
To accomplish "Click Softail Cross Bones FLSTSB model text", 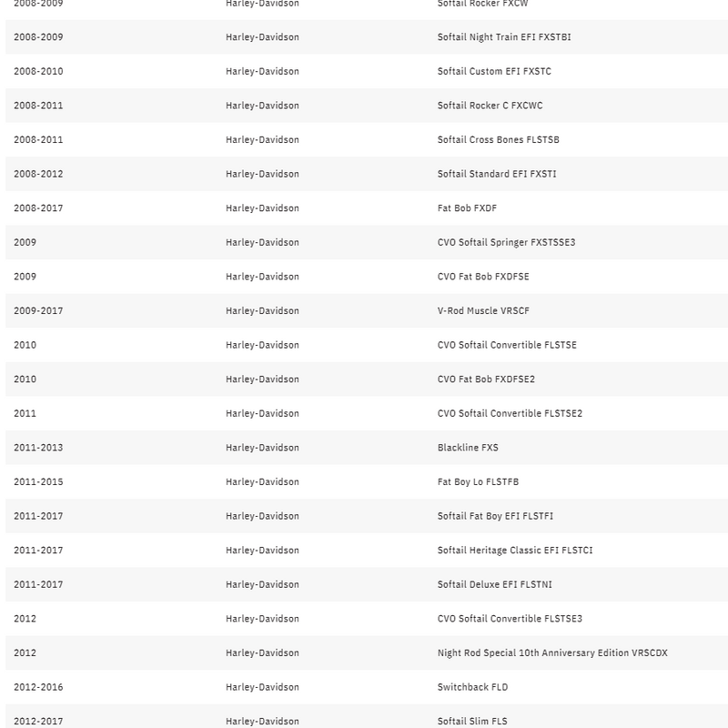I will pos(498,140).
